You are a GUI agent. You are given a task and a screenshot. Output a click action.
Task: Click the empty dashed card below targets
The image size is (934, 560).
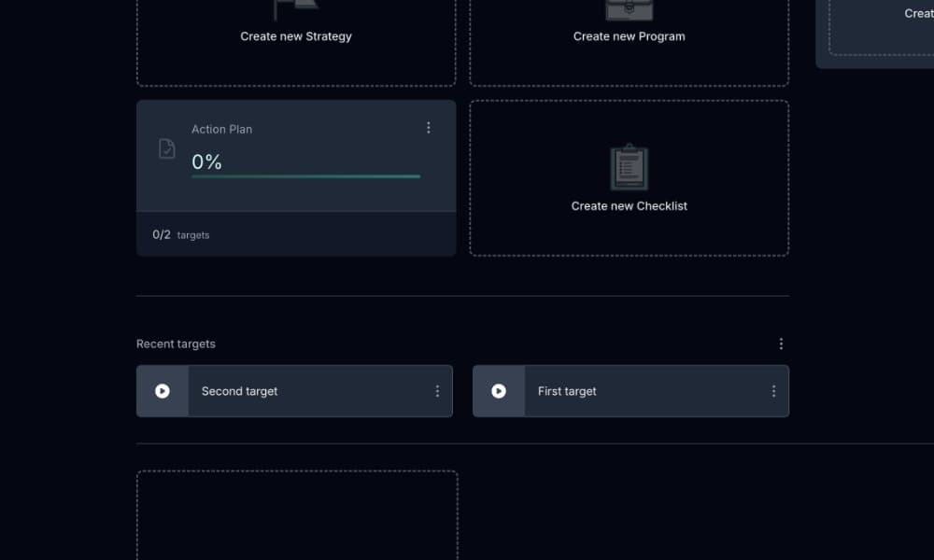[x=297, y=515]
